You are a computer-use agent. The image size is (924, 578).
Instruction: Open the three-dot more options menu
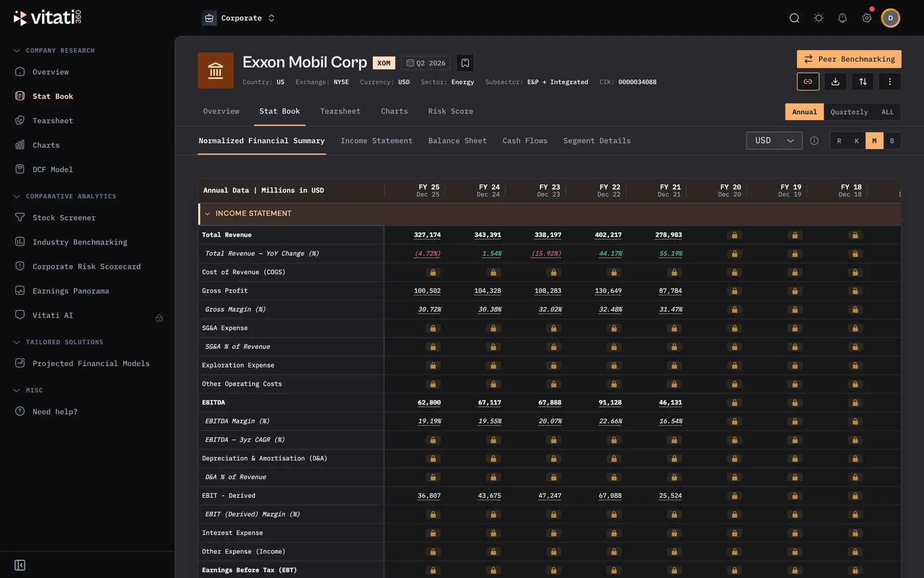890,82
